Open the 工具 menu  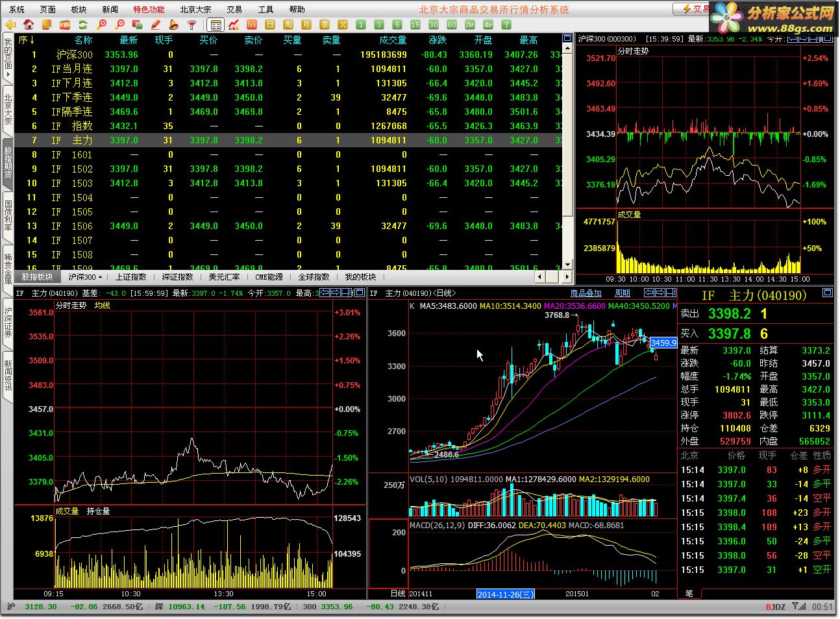(x=266, y=9)
